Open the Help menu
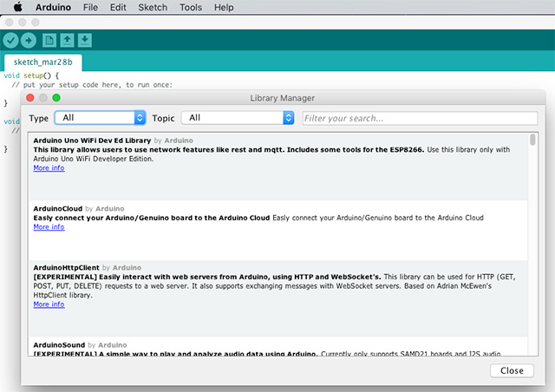Image resolution: width=555 pixels, height=392 pixels. (224, 7)
